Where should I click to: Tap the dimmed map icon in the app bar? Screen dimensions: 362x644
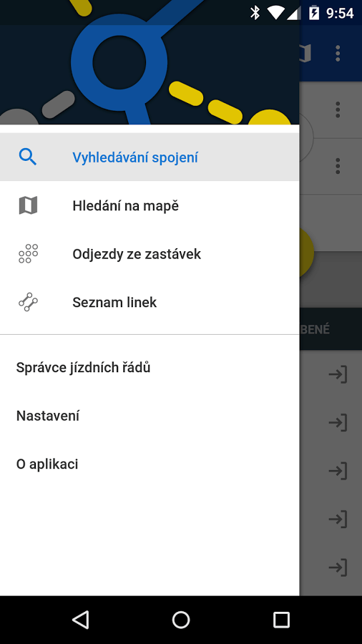pyautogui.click(x=305, y=54)
